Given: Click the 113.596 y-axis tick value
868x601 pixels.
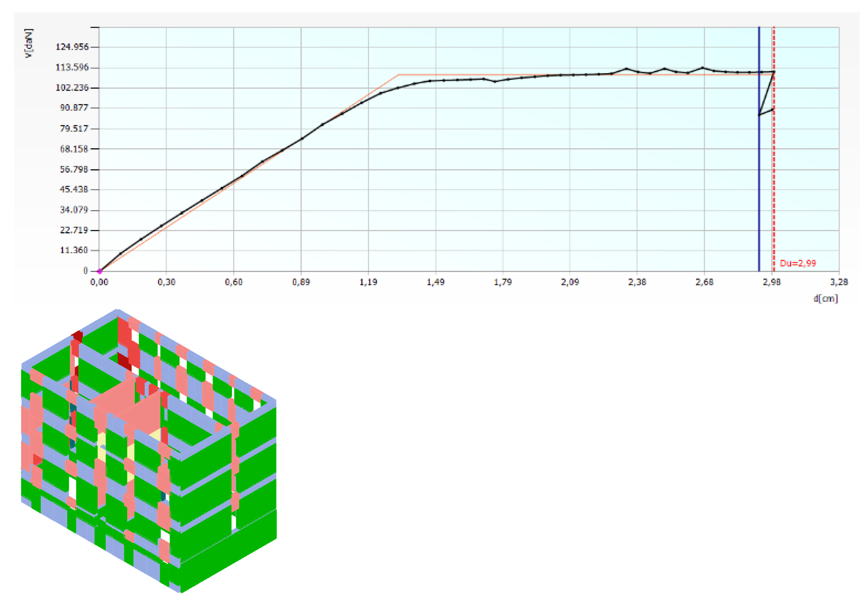Looking at the screenshot, I should [72, 67].
